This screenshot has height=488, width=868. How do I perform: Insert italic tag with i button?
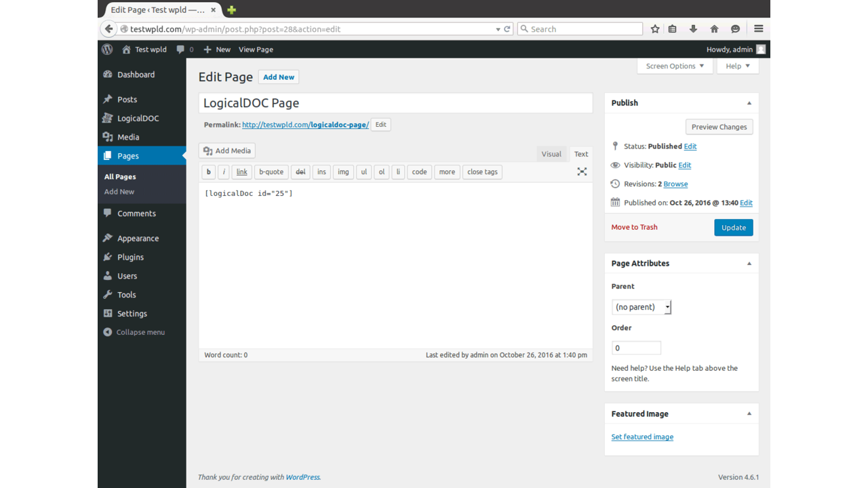pyautogui.click(x=224, y=172)
